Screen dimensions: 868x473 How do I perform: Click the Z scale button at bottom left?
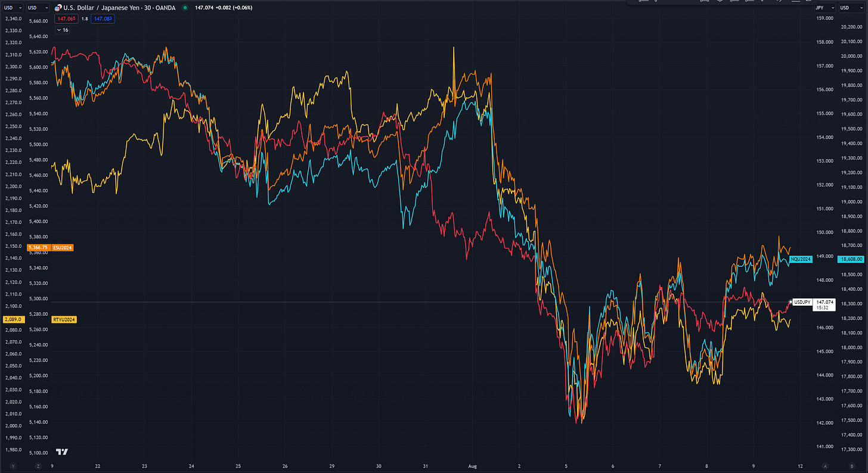point(38,466)
